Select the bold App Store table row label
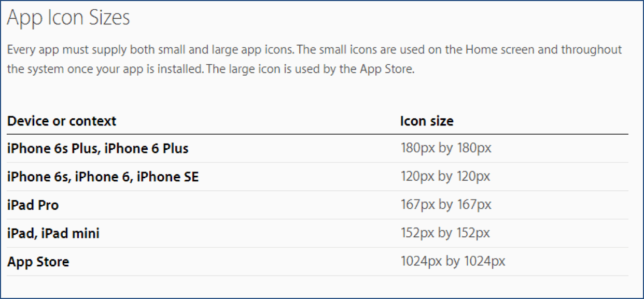The width and height of the screenshot is (644, 299). point(38,262)
